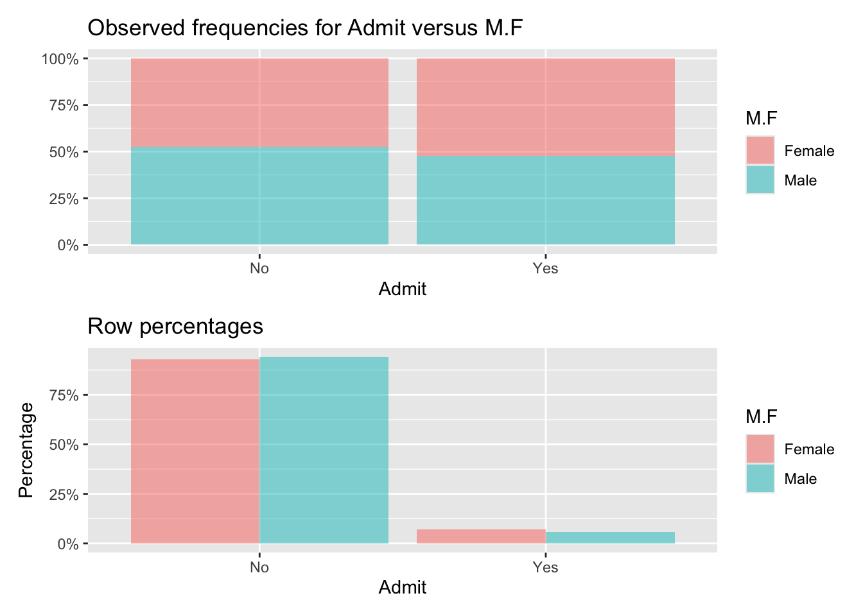Click the 'Observed frequencies for Admit versus M.F' title
The width and height of the screenshot is (863, 616).
click(x=305, y=28)
